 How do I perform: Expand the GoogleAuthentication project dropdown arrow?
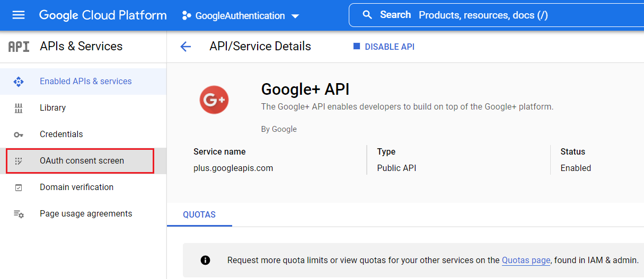pyautogui.click(x=295, y=16)
